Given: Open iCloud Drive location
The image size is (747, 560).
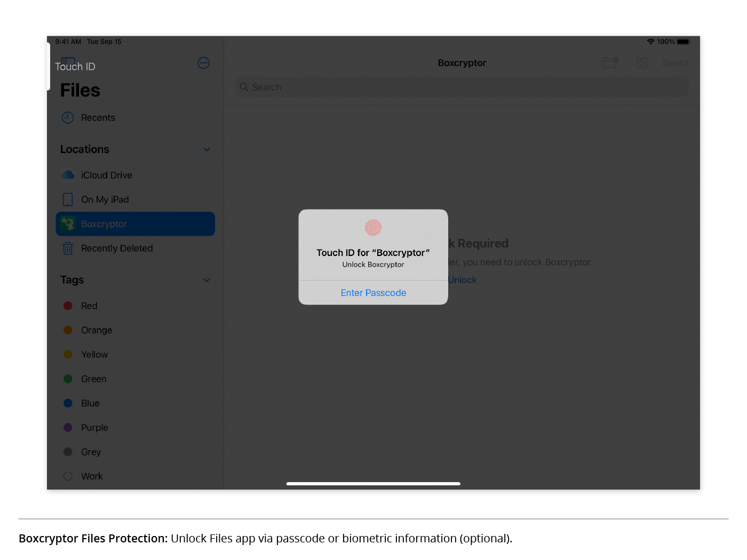Looking at the screenshot, I should pos(136,175).
